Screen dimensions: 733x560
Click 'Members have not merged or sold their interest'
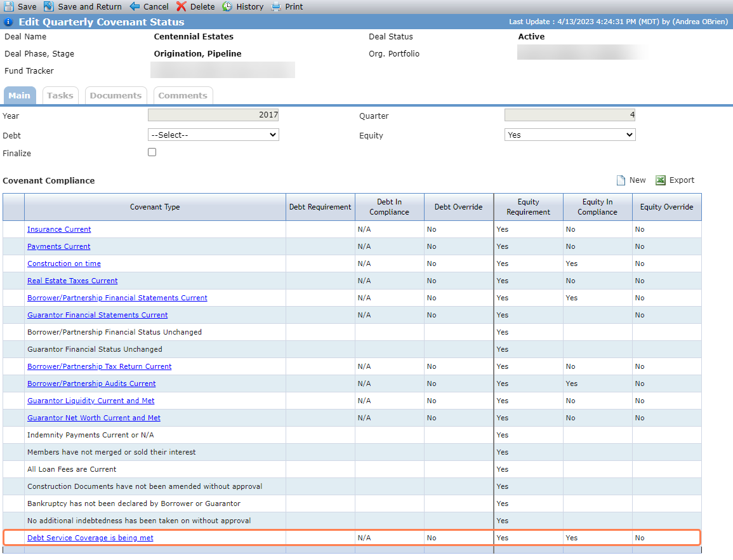112,453
